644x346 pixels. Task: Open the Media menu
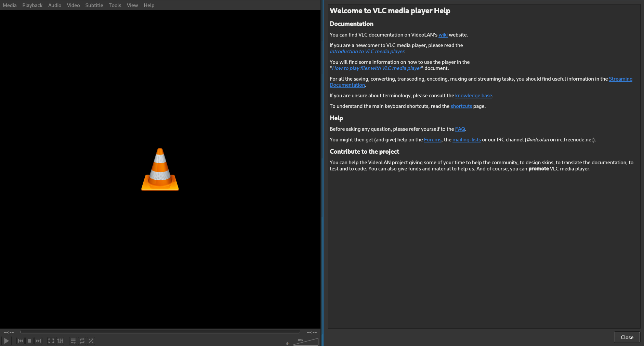coord(10,5)
